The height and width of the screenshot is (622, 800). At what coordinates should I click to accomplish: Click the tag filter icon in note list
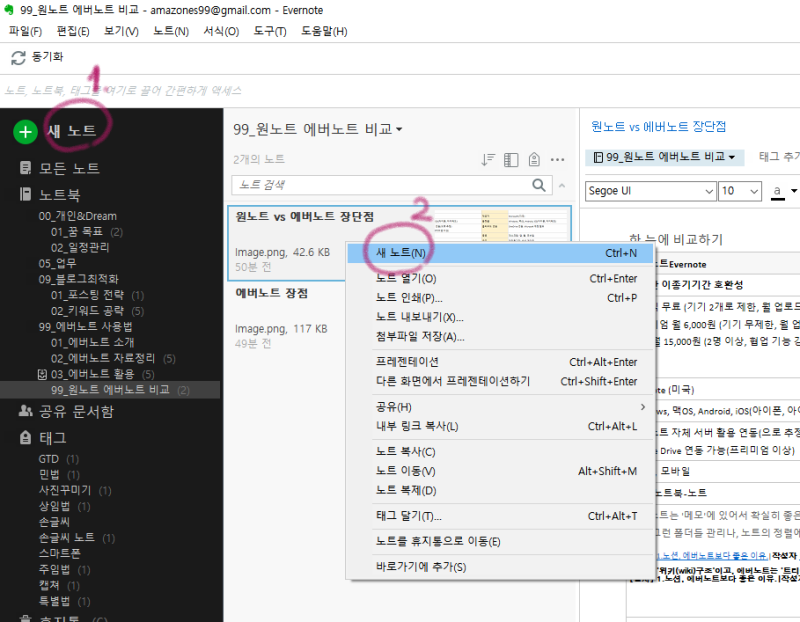pos(534,160)
